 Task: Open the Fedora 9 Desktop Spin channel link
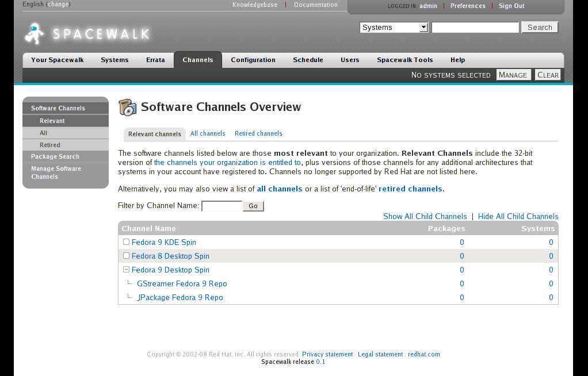[170, 270]
